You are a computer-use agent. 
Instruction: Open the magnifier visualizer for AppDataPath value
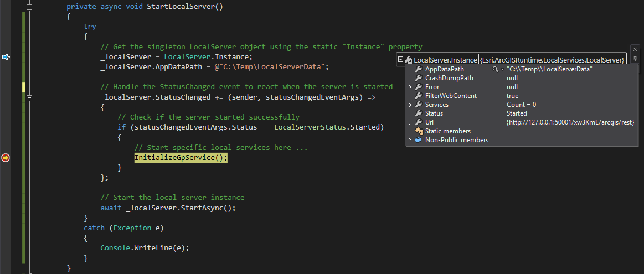tap(496, 69)
